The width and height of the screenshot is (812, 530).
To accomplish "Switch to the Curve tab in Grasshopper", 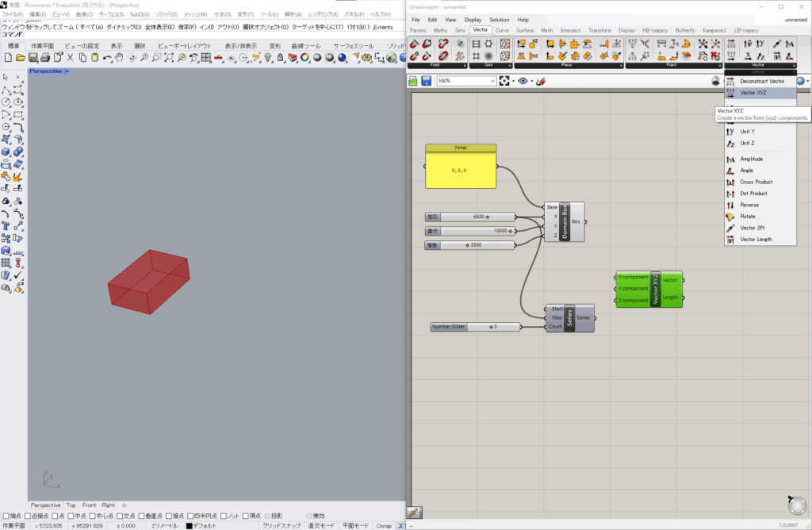I will [x=502, y=30].
